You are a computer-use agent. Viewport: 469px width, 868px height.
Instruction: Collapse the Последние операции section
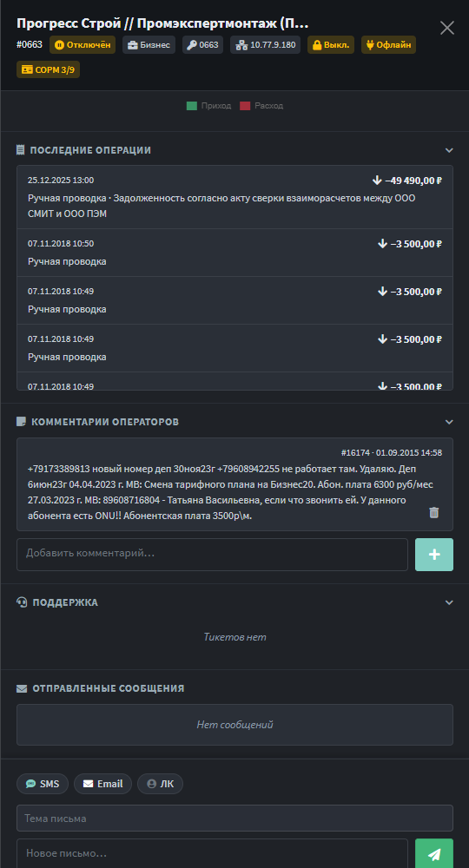point(449,150)
